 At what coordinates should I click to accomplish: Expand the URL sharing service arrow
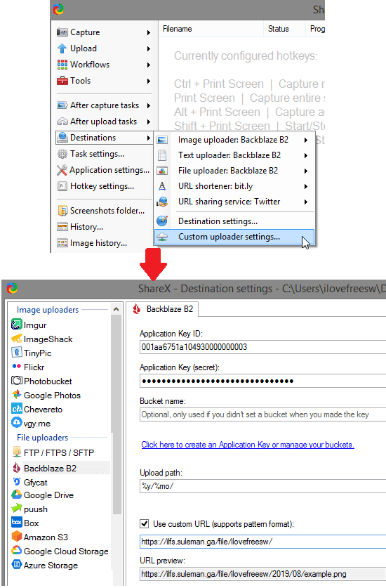tap(306, 202)
